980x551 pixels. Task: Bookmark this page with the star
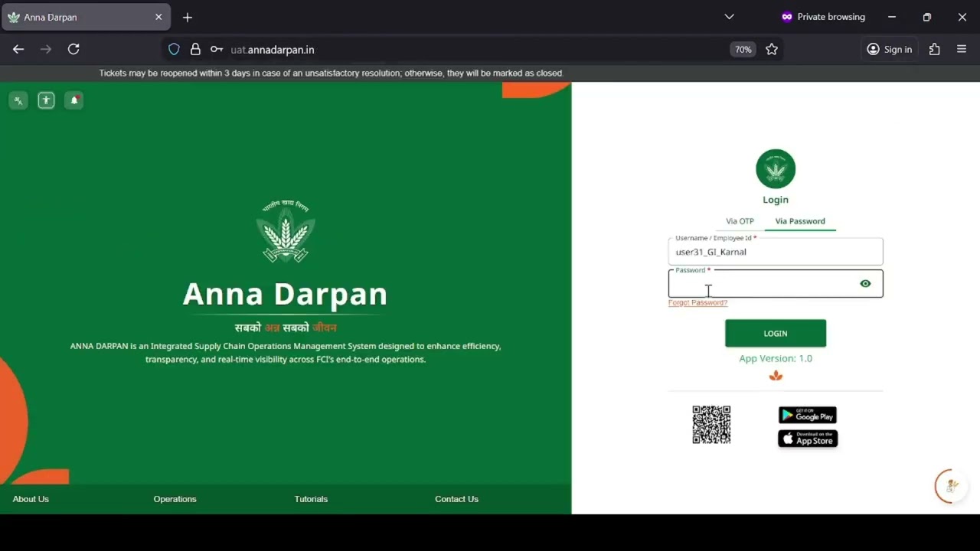[x=772, y=49]
